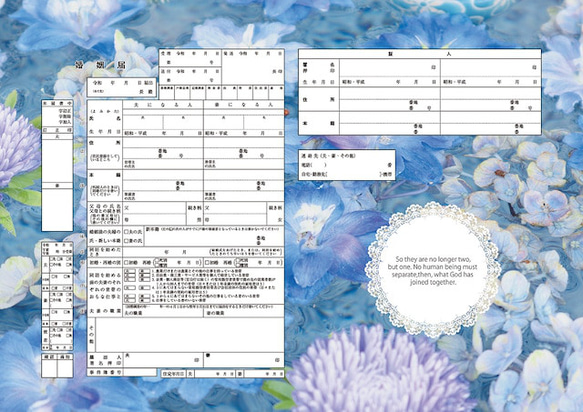Image resolution: width=583 pixels, height=412 pixels.
Task: Click the husband's 母 (mother) name field
Action: [154, 219]
